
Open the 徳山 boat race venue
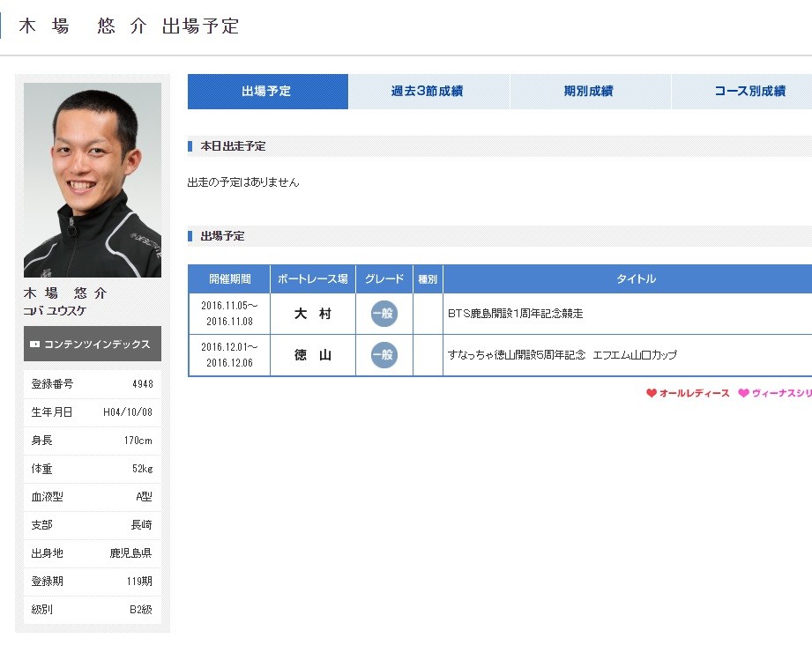point(313,355)
